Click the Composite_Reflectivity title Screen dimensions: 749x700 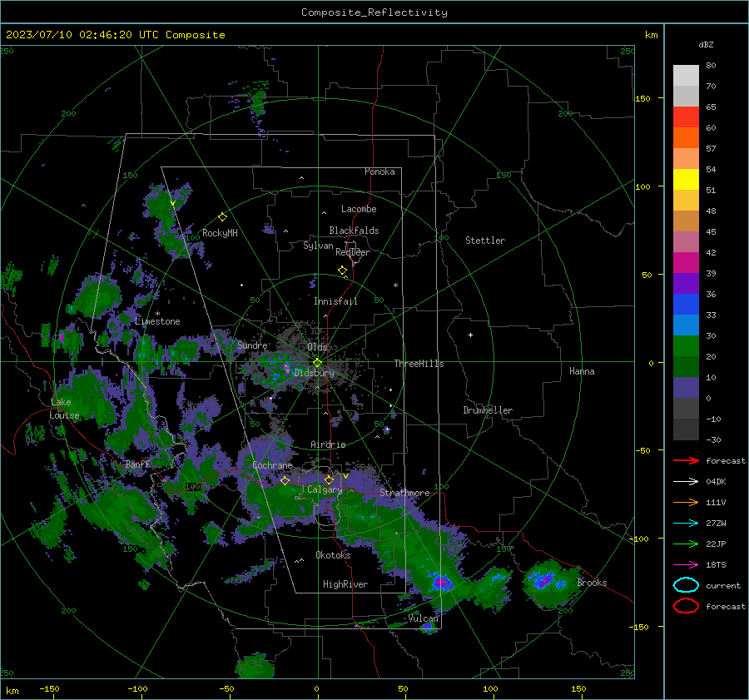point(374,12)
